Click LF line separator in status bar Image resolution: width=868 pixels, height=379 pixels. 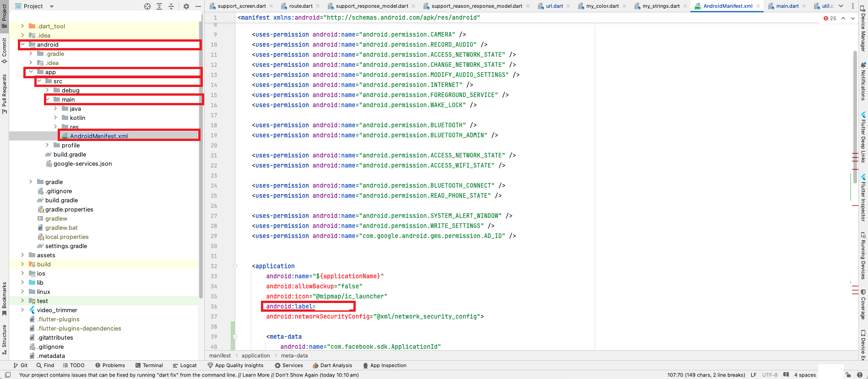pyautogui.click(x=753, y=375)
